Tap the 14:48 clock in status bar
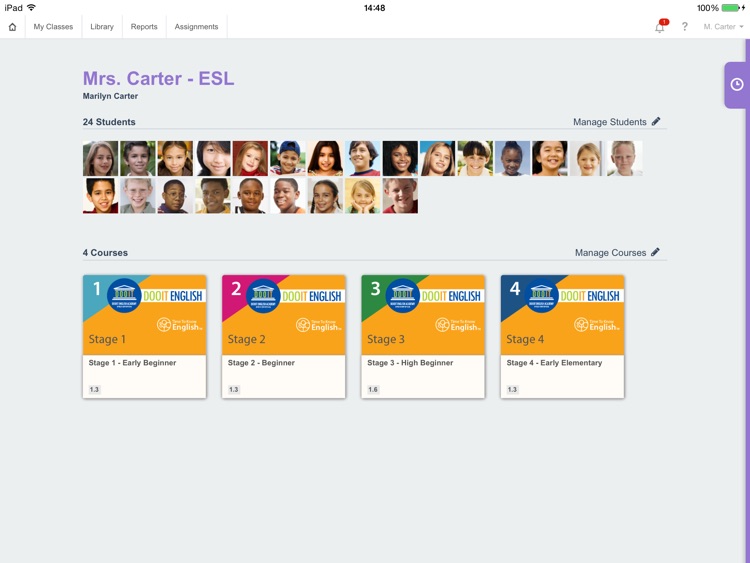This screenshot has height=563, width=750. pyautogui.click(x=375, y=8)
